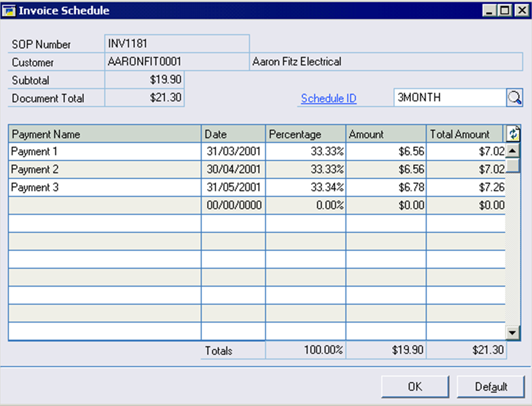The image size is (532, 406).
Task: Click the Invoice Schedule title bar icon
Action: [9, 10]
